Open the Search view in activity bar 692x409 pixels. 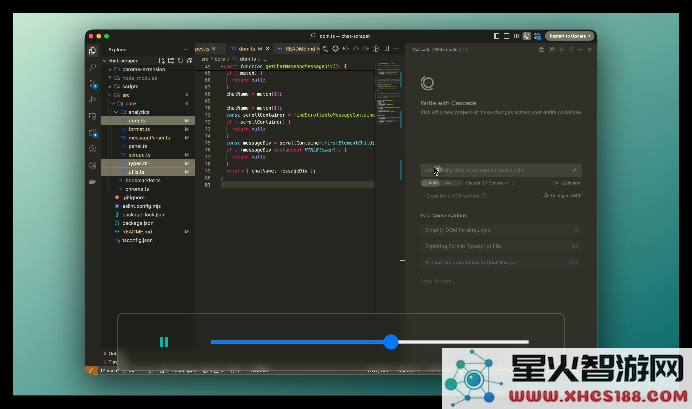tap(92, 68)
